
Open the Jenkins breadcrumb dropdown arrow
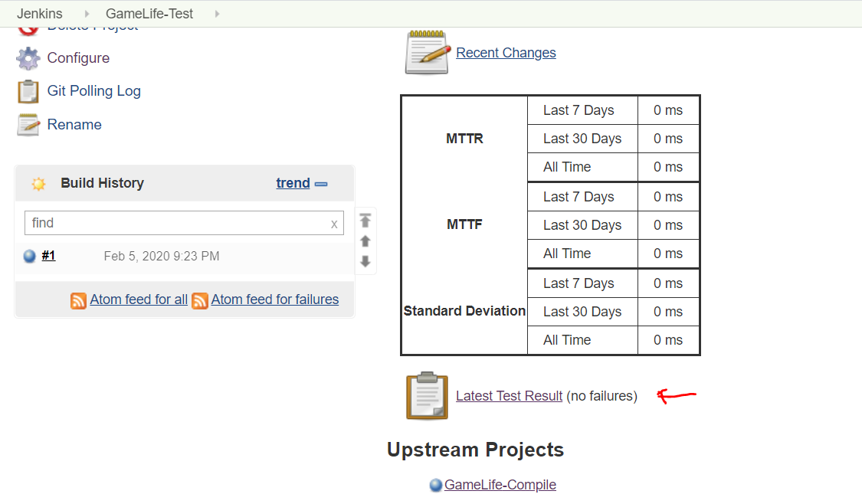click(86, 14)
